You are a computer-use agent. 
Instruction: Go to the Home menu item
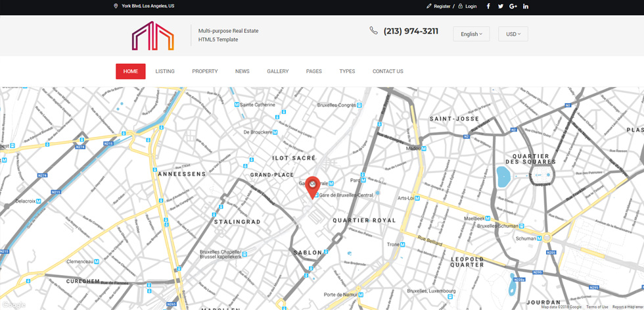click(x=131, y=71)
